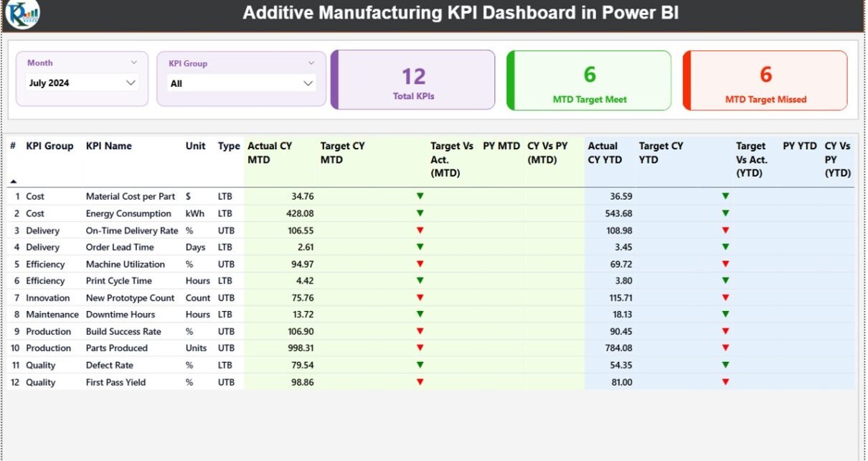Click green YTD arrow for Energy Consumption row

(725, 213)
